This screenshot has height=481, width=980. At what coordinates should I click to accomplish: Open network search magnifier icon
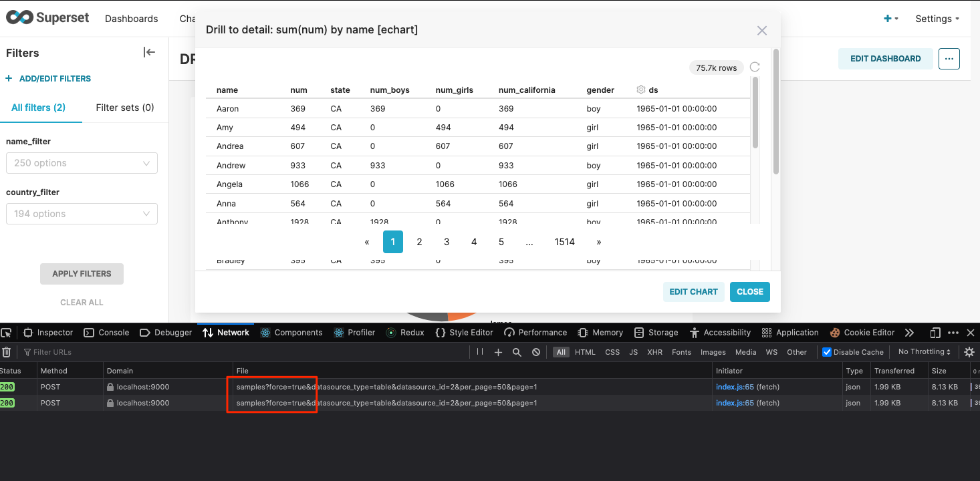pyautogui.click(x=517, y=352)
